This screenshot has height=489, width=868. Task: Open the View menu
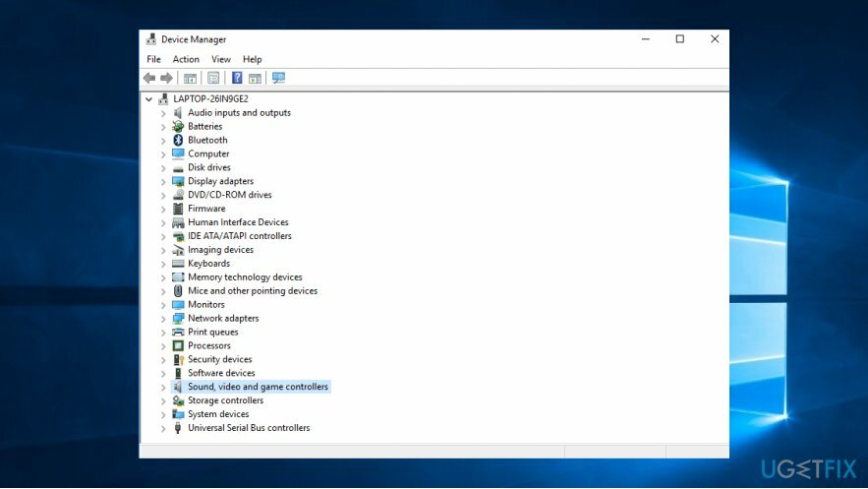pyautogui.click(x=221, y=59)
